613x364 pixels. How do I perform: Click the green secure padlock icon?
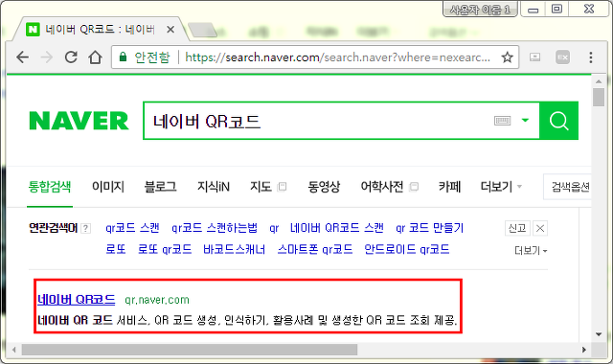pos(123,57)
